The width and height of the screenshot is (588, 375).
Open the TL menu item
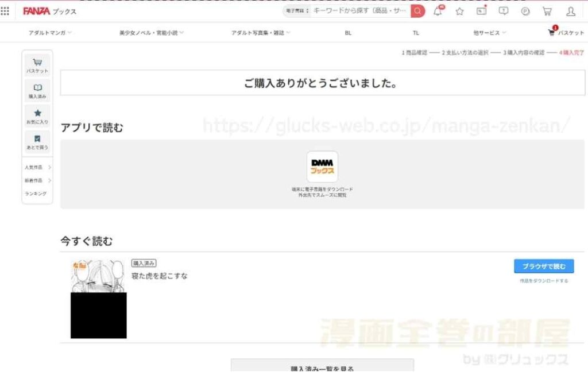tap(416, 33)
